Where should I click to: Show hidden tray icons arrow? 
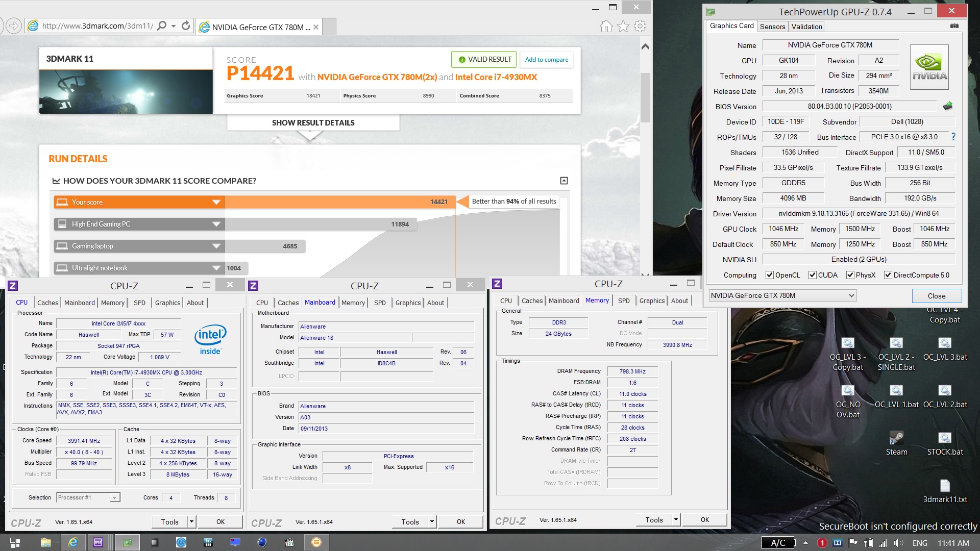pos(805,543)
